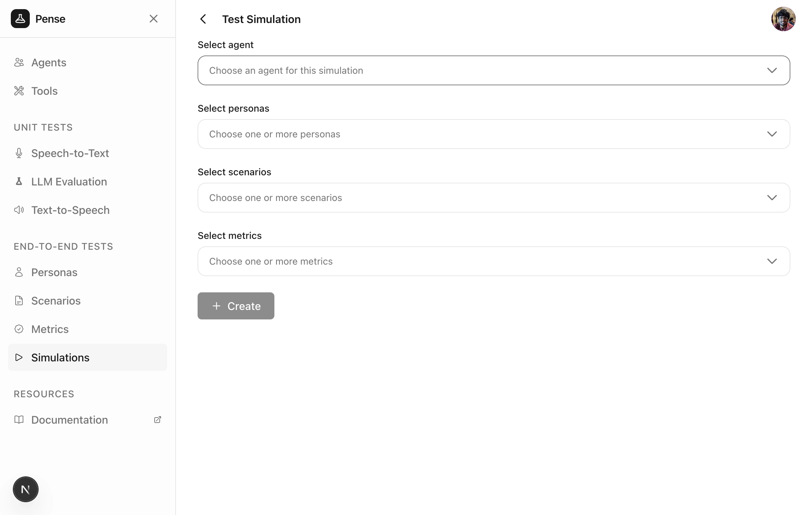Go to the Scenarios page

tap(56, 300)
